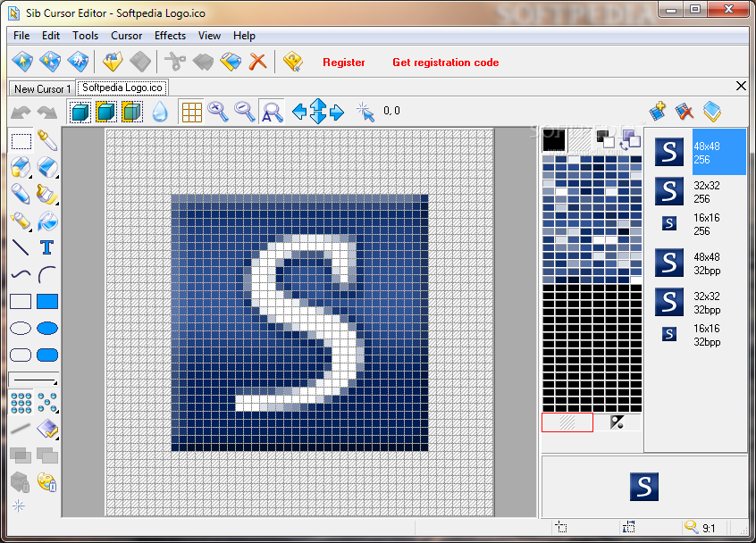Select the filled rounded rectangle tool

pyautogui.click(x=47, y=355)
